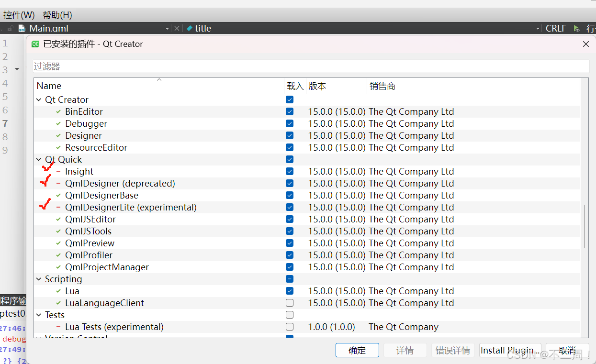Select the Insight plugin row
This screenshot has width=596, height=364.
click(306, 171)
